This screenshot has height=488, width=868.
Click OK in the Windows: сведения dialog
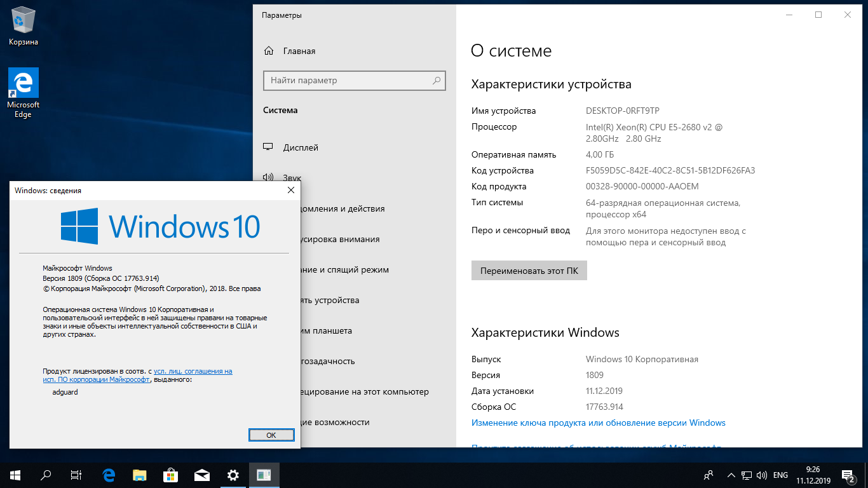[x=271, y=435]
